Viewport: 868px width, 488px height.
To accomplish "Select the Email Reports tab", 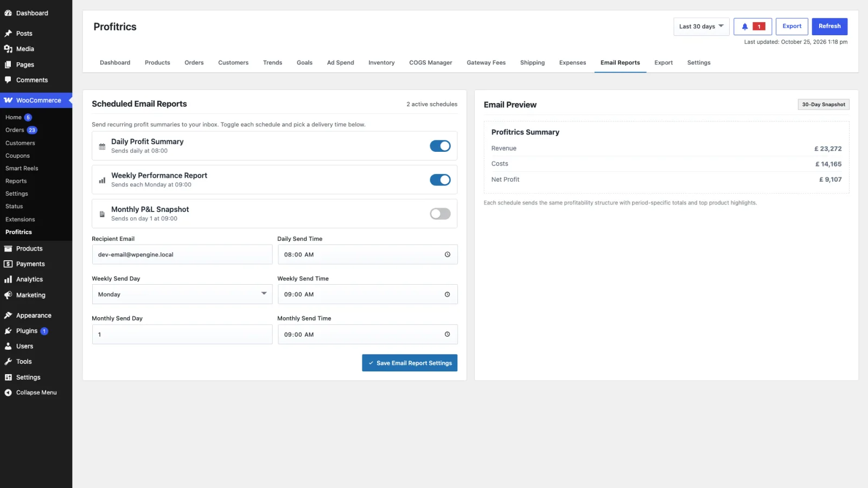I will (x=620, y=63).
